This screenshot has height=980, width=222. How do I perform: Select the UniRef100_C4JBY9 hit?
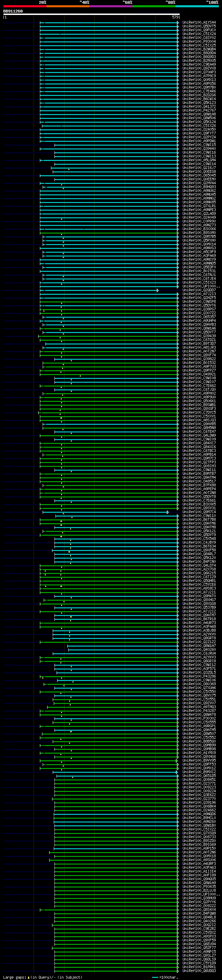click(x=199, y=543)
